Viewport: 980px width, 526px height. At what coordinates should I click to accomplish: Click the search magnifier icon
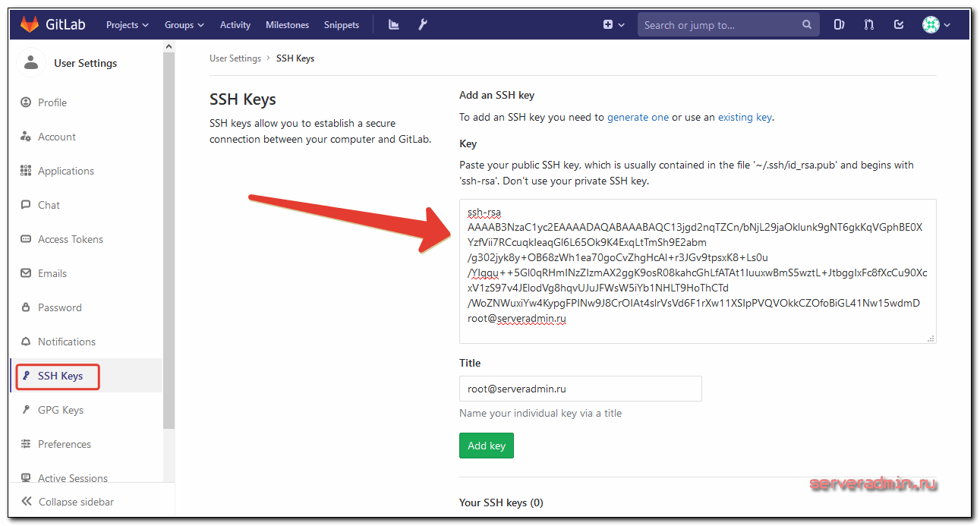(x=806, y=24)
